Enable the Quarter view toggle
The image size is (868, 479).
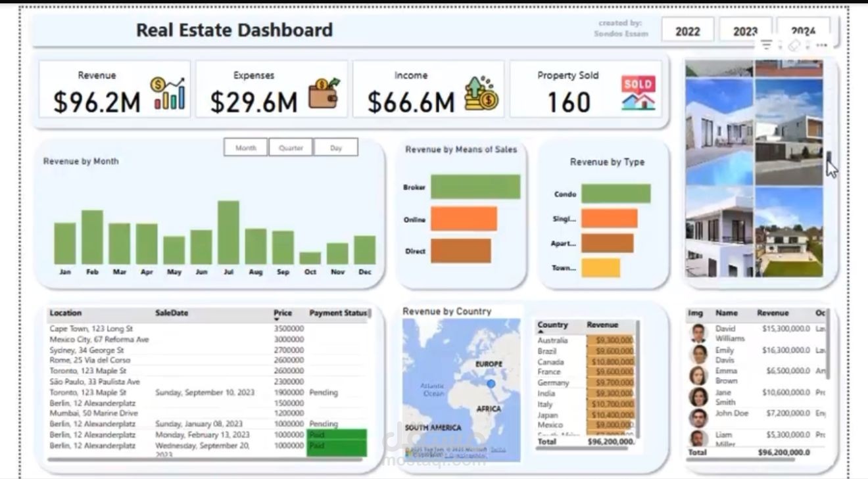point(291,147)
